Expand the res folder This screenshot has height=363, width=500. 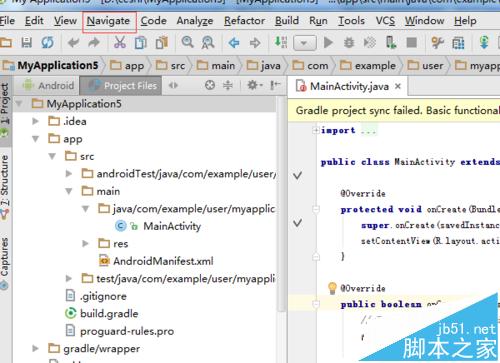coord(85,243)
